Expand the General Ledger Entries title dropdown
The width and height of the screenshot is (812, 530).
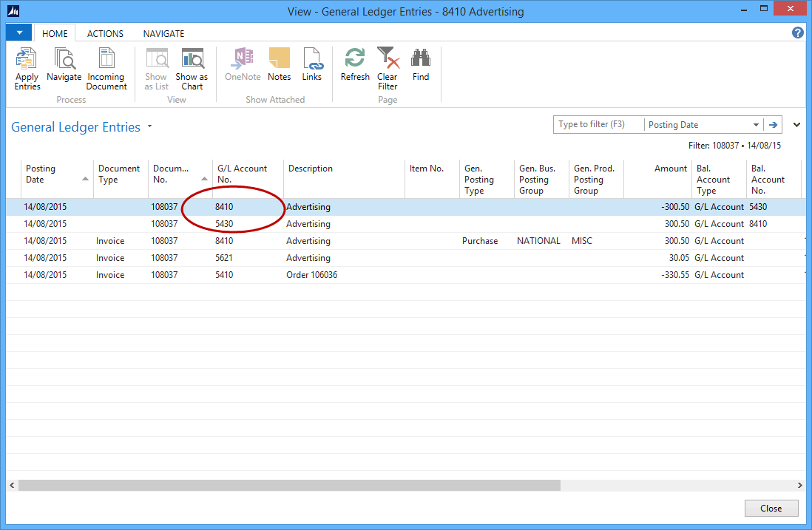[x=149, y=126]
